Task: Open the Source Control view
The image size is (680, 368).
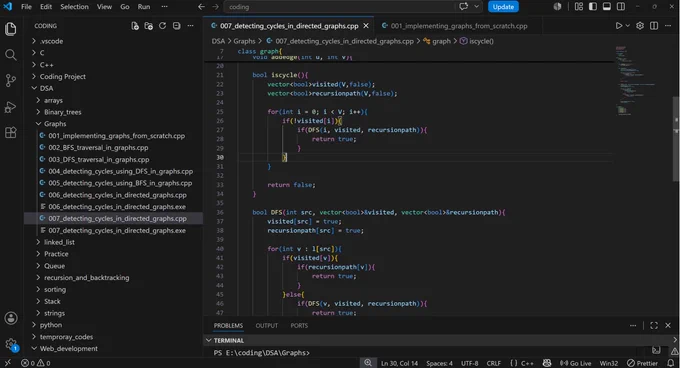Action: click(10, 81)
